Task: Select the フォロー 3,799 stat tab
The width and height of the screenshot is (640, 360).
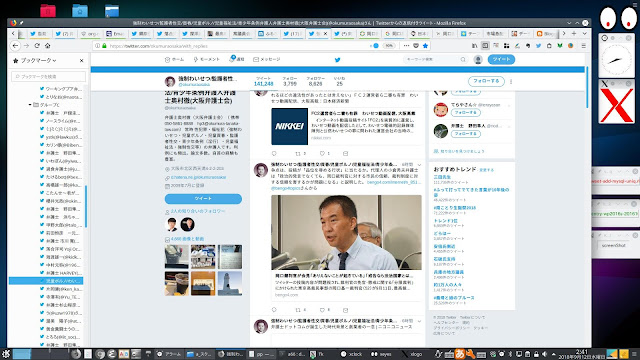Action: (x=290, y=81)
